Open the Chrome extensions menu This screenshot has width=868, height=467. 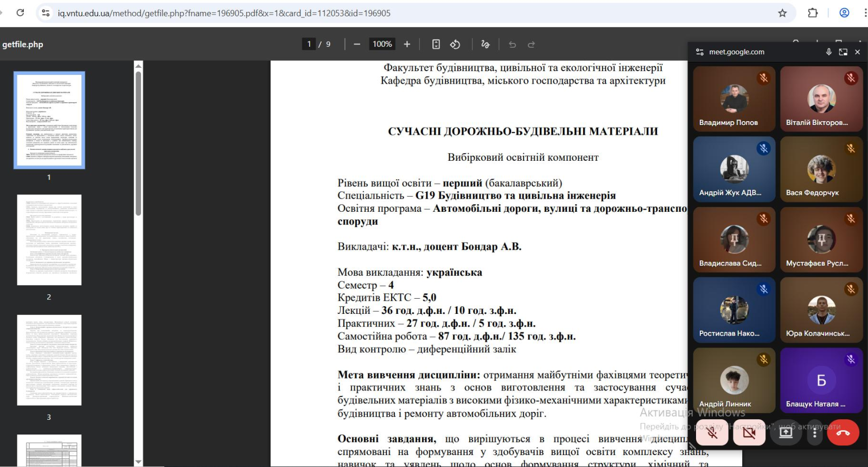pyautogui.click(x=813, y=13)
